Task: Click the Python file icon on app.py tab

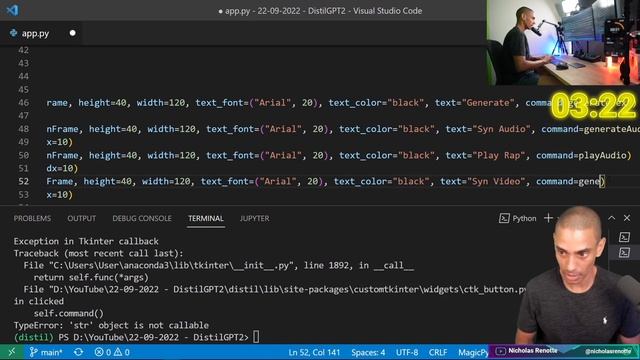Action: pyautogui.click(x=13, y=33)
